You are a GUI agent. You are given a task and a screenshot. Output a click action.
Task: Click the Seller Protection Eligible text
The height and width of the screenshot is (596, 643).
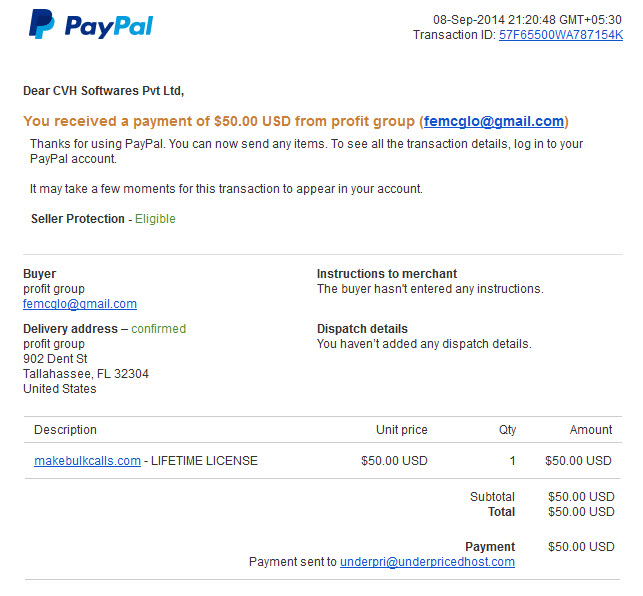click(155, 219)
